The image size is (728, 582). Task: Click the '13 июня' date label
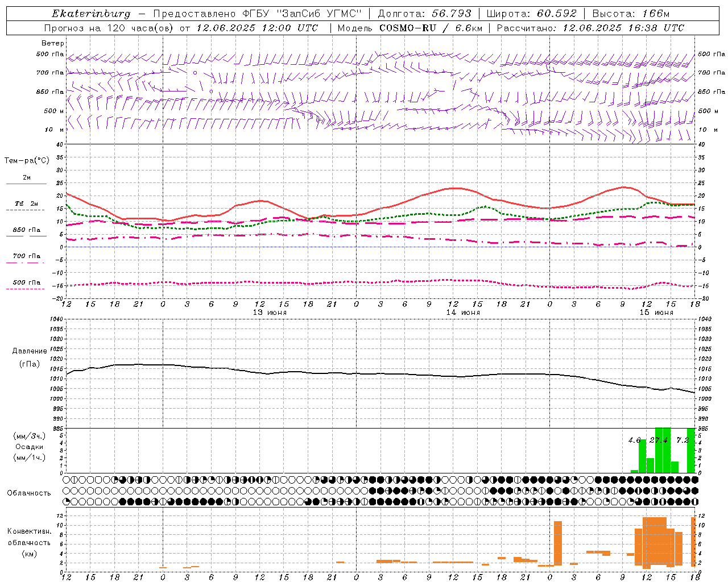(x=270, y=313)
